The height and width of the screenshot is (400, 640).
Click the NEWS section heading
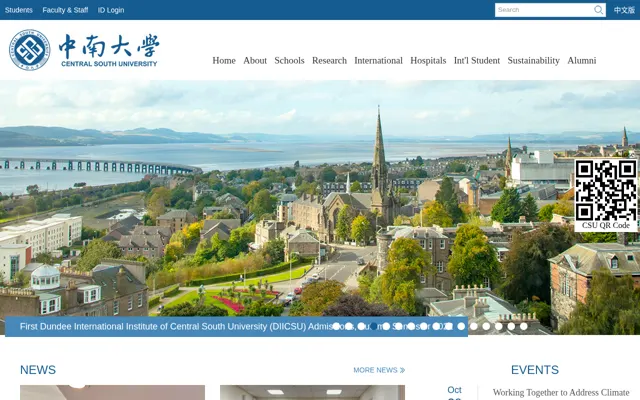38,370
